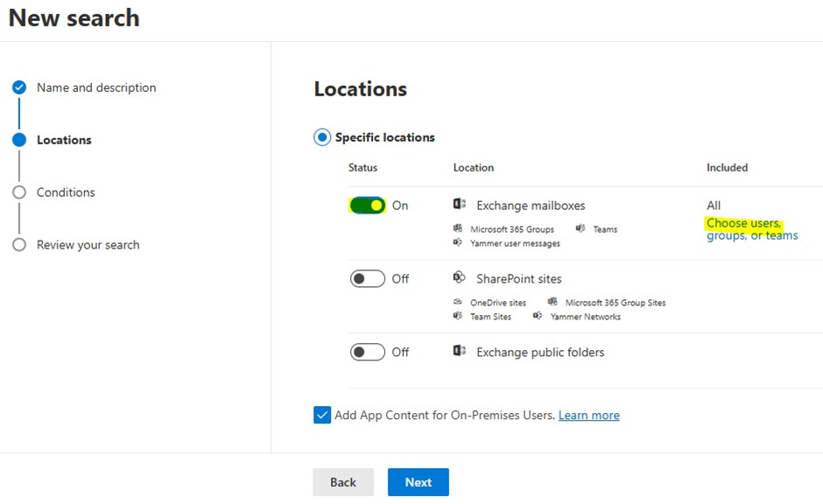The width and height of the screenshot is (823, 504).
Task: Enable the Exchange public folders toggle
Action: coord(368,353)
